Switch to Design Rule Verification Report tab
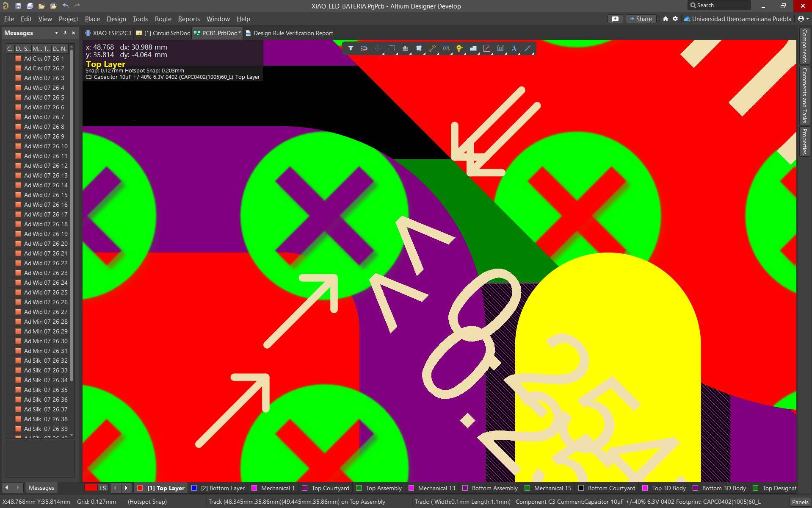Screen dimensions: 812x508 pyautogui.click(x=289, y=33)
